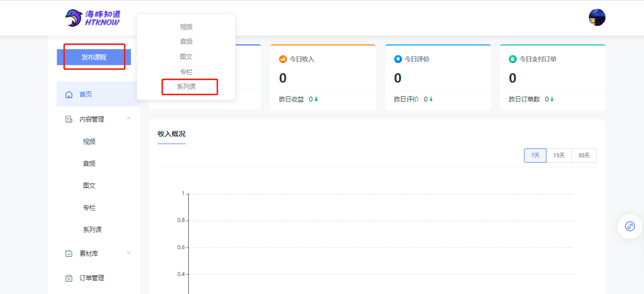Click the 昨日评价 label
Viewport: 644px width, 294px height.
406,99
